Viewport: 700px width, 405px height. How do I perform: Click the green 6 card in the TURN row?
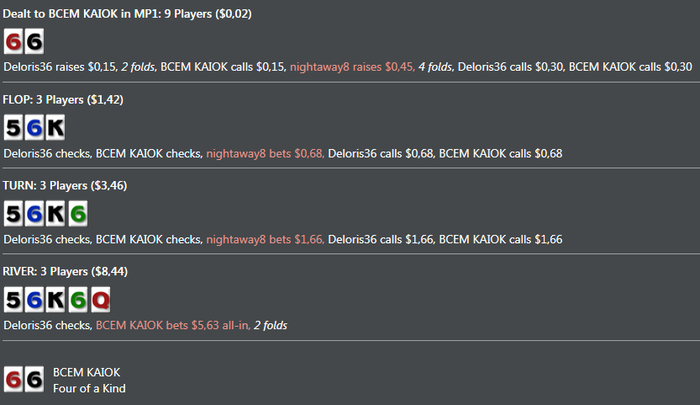point(77,214)
